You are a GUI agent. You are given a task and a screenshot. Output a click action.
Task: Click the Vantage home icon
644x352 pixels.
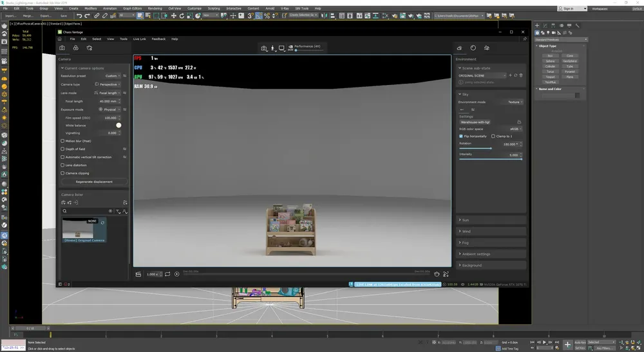point(59,39)
